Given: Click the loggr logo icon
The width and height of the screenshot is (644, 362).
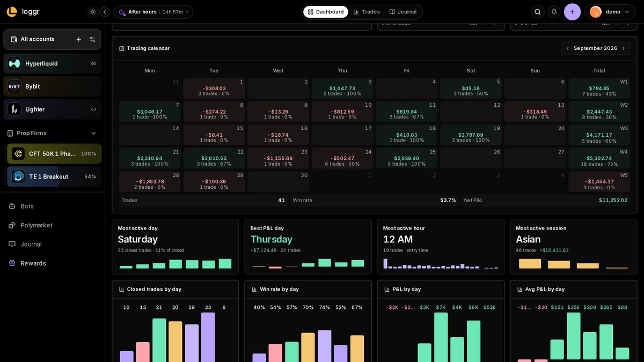Looking at the screenshot, I should point(12,11).
